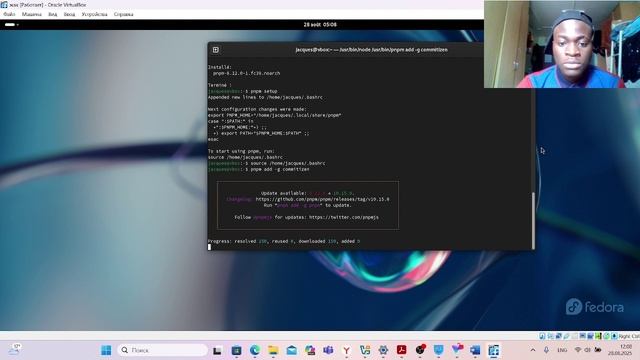
Task: Click the terminal cursor block at the prompt
Action: coord(209,247)
